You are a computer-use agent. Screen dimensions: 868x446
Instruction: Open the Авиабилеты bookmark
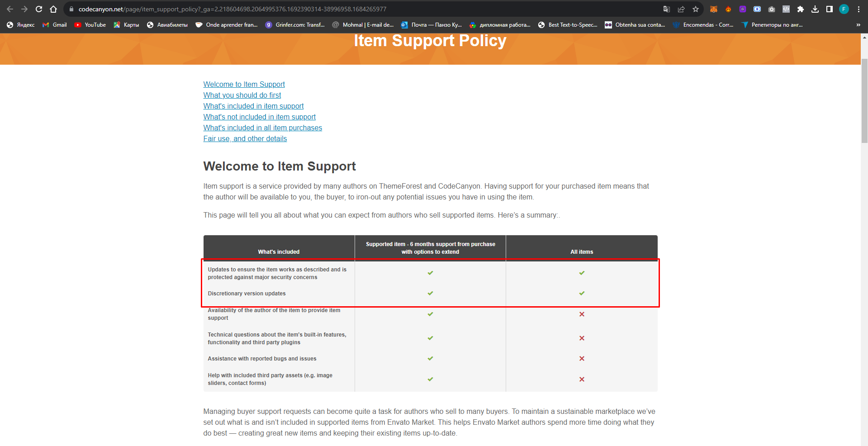167,25
